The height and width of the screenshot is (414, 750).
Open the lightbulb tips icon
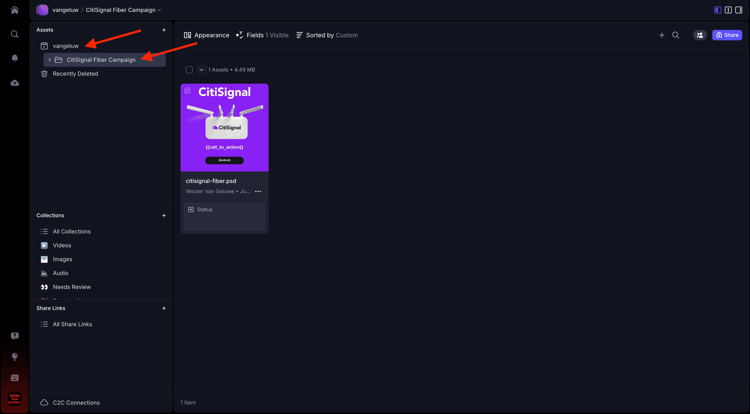14,357
